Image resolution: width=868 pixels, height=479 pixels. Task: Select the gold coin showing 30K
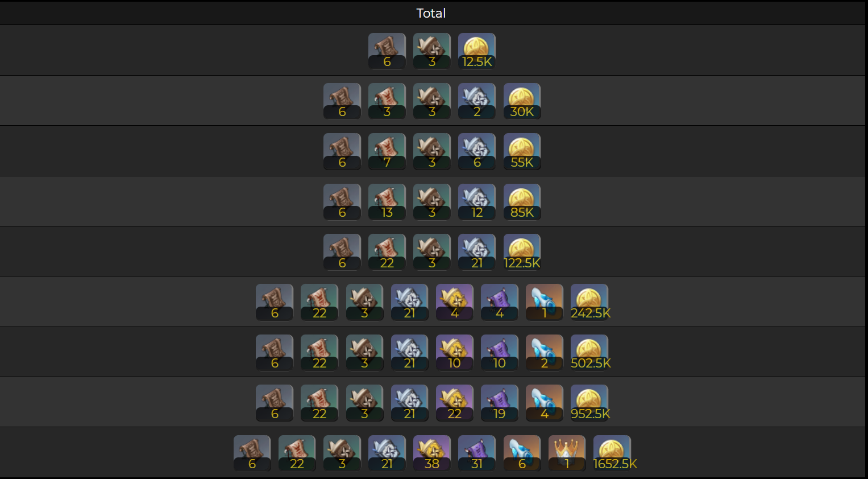point(522,101)
